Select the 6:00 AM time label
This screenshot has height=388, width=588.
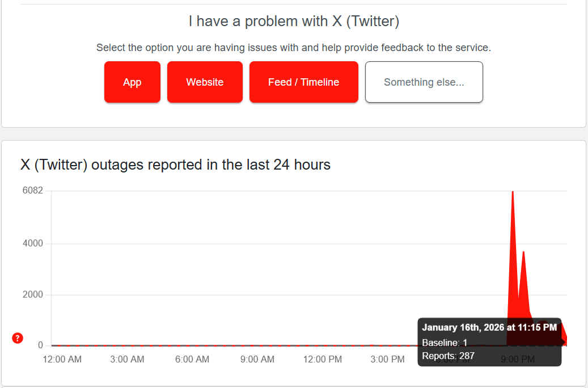192,359
